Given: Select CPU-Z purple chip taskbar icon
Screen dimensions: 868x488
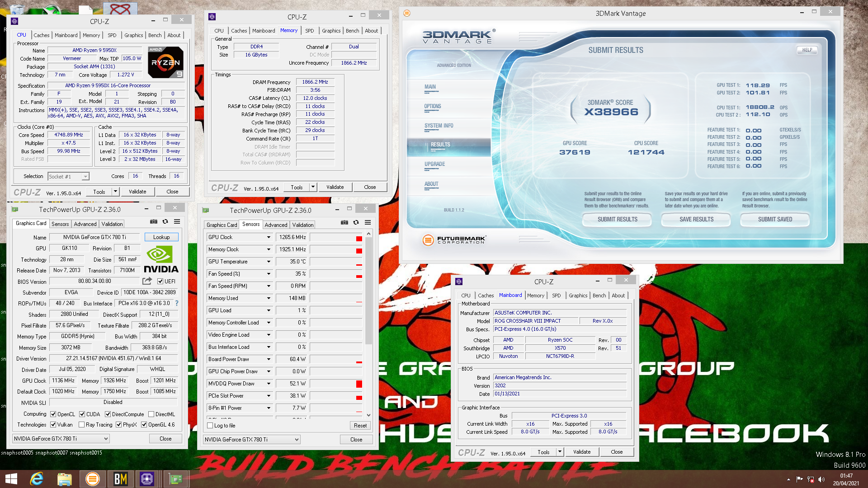Looking at the screenshot, I should tap(147, 479).
